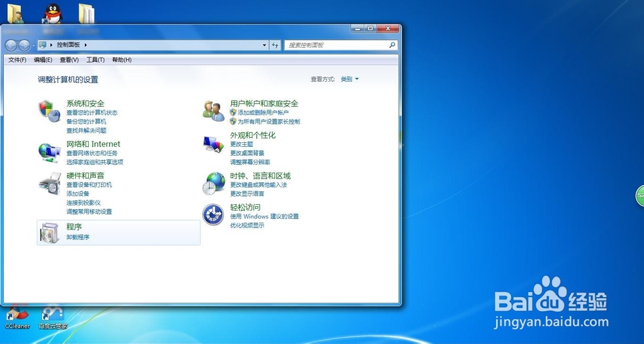Click 调整常用移动设置 link
The image size is (644, 344).
point(89,212)
